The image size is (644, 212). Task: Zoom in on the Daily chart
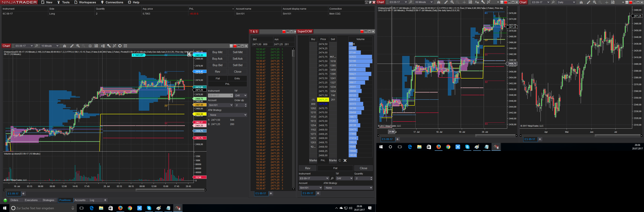point(594,2)
